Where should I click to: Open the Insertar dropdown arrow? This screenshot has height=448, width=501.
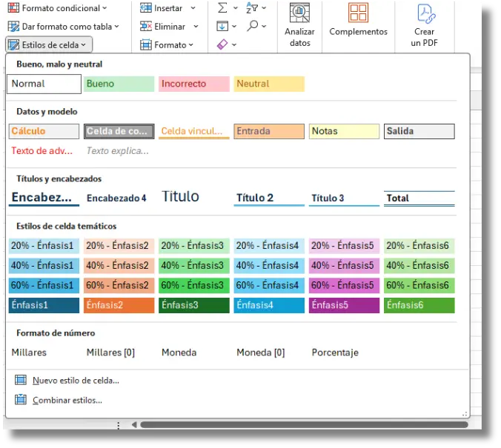(x=193, y=8)
